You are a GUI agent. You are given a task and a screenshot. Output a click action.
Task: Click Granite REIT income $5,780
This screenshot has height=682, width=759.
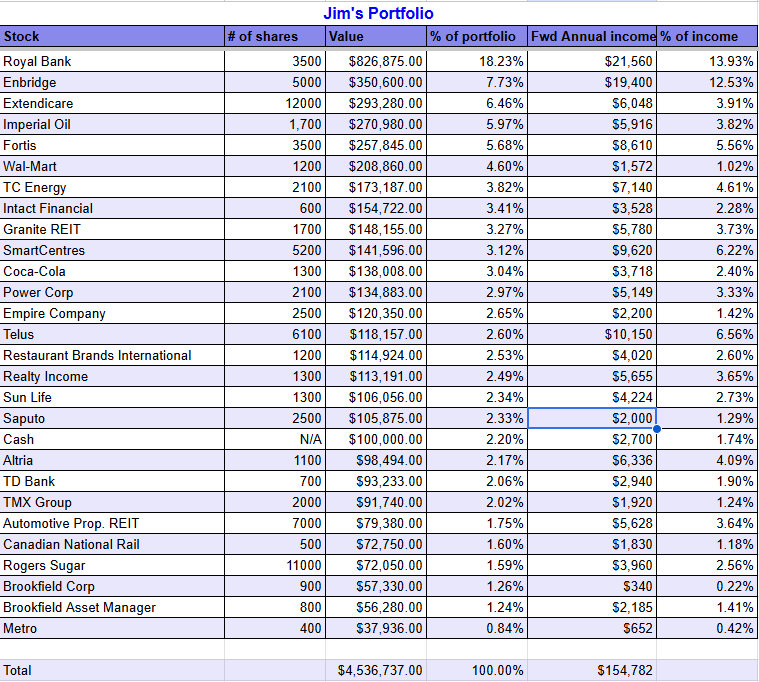(592, 229)
